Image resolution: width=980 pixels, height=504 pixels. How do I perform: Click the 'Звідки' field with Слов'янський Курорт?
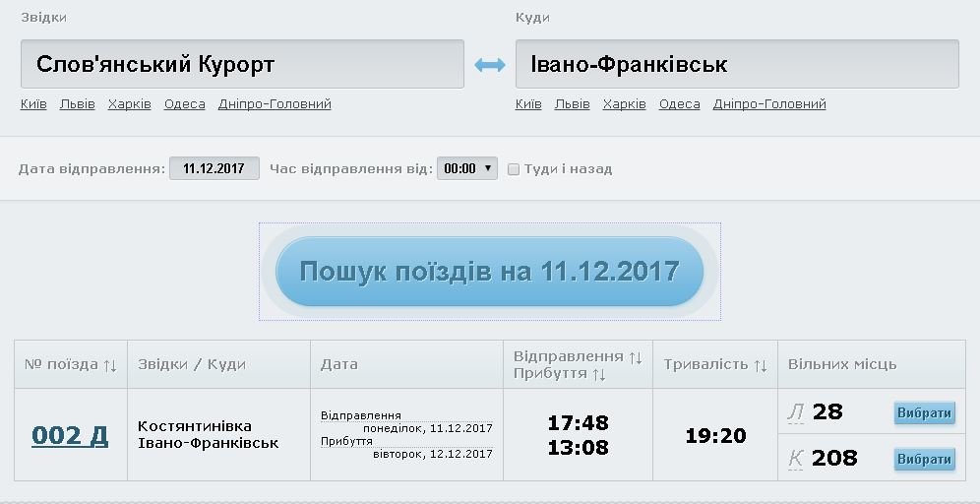(242, 64)
